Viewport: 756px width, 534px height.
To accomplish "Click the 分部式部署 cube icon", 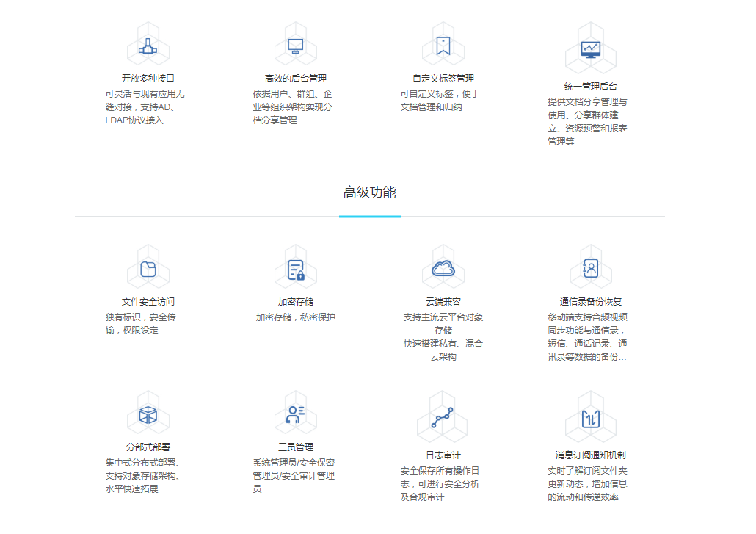I will click(148, 415).
